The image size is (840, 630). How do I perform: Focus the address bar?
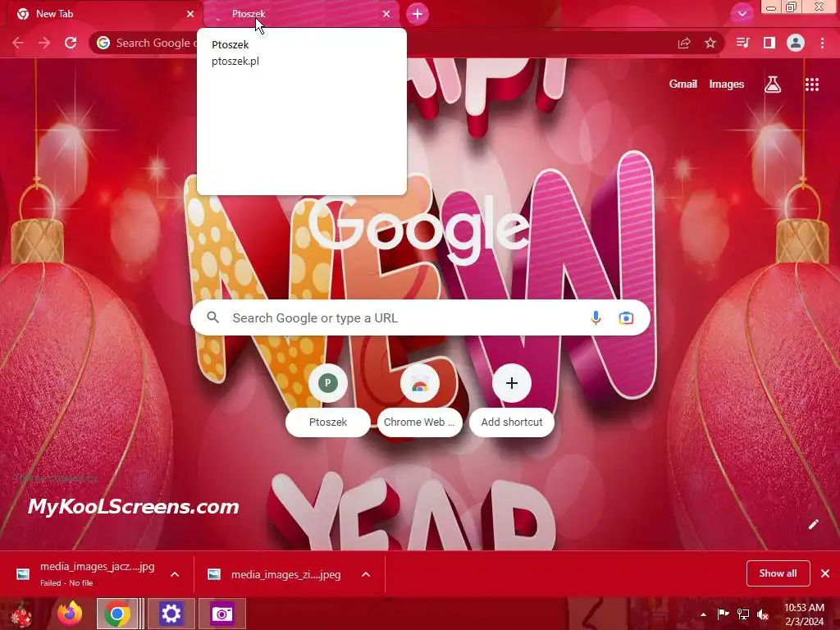pos(407,43)
